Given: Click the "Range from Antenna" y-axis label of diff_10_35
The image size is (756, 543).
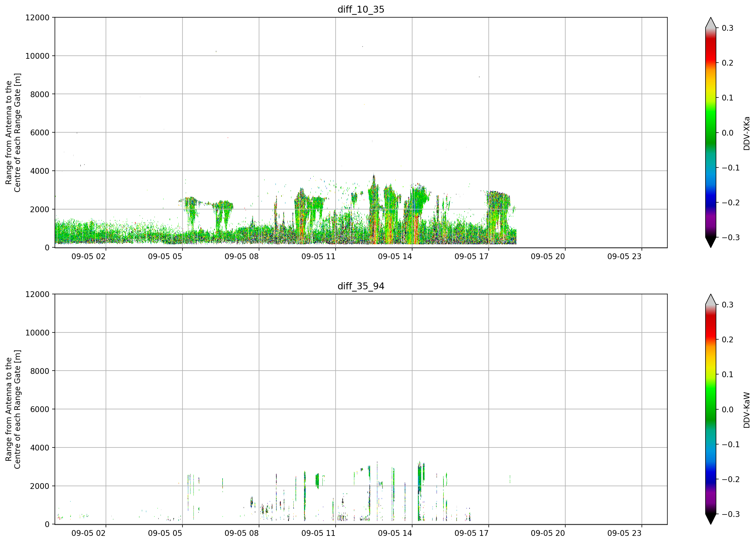Looking at the screenshot, I should [x=13, y=133].
